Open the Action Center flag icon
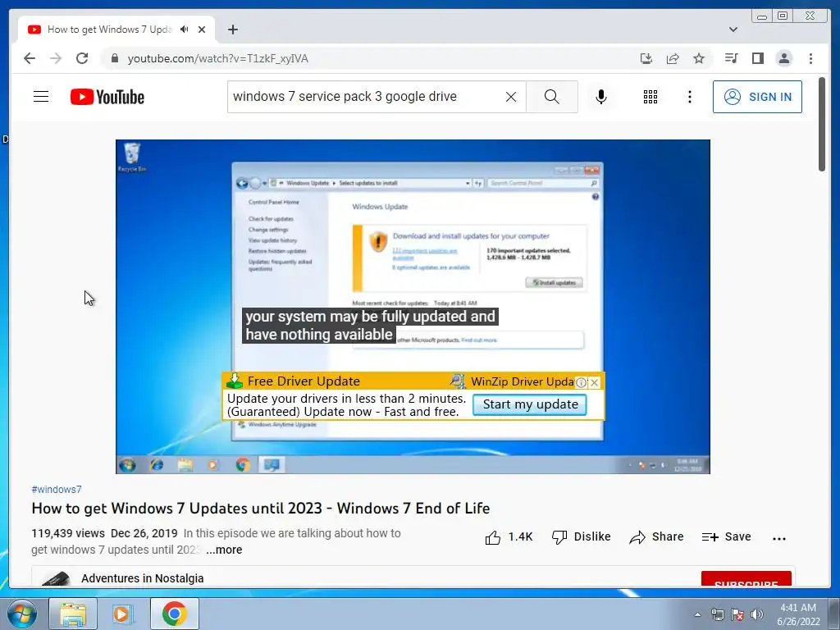 [737, 614]
